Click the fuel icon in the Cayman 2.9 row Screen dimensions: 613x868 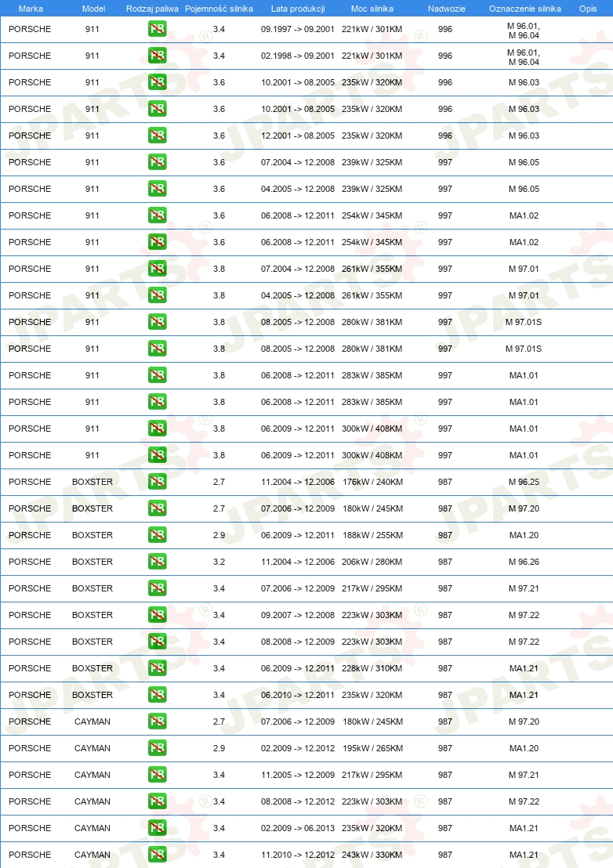158,748
